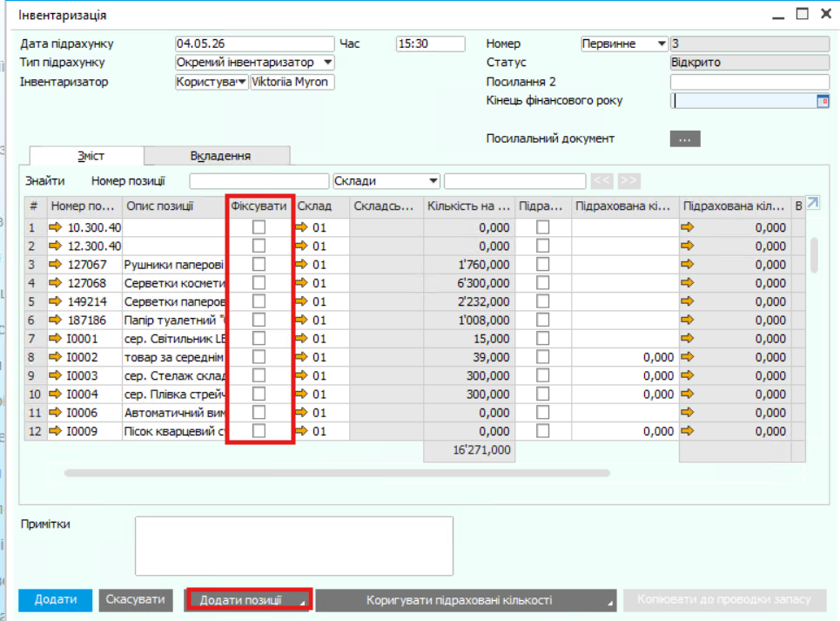Click the Додати позиції button

(249, 600)
